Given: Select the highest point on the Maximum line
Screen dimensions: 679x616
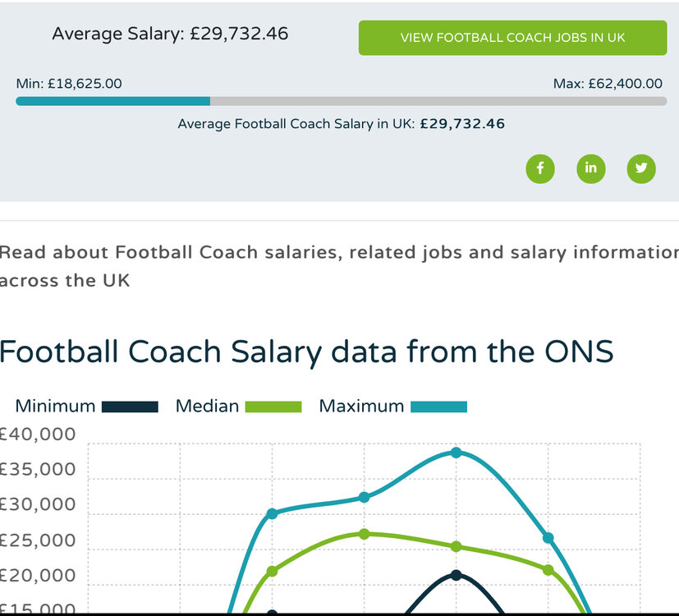Looking at the screenshot, I should [x=456, y=453].
